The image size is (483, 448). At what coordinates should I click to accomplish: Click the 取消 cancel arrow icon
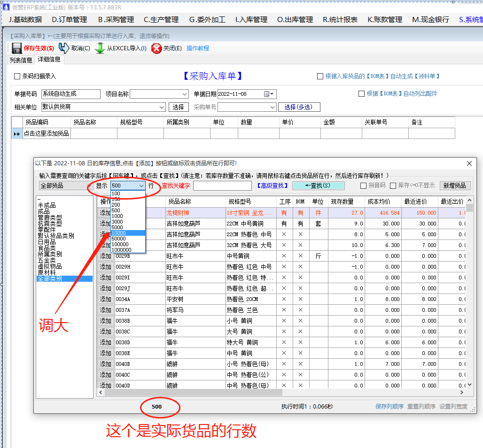[x=64, y=48]
